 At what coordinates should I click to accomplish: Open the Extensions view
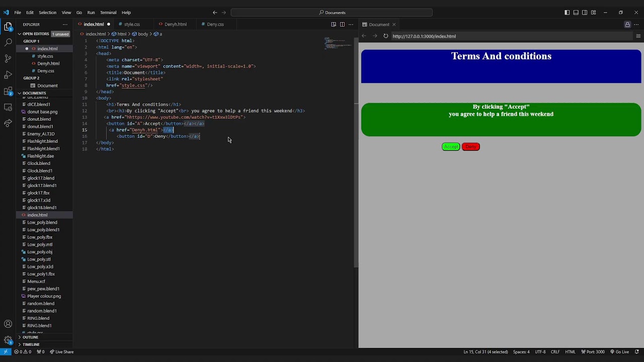pyautogui.click(x=8, y=91)
